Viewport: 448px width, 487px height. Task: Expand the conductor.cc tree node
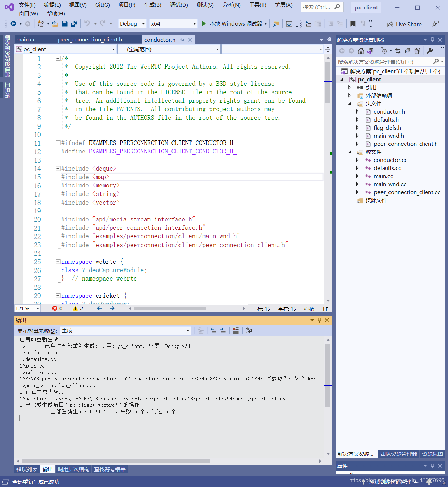[357, 160]
